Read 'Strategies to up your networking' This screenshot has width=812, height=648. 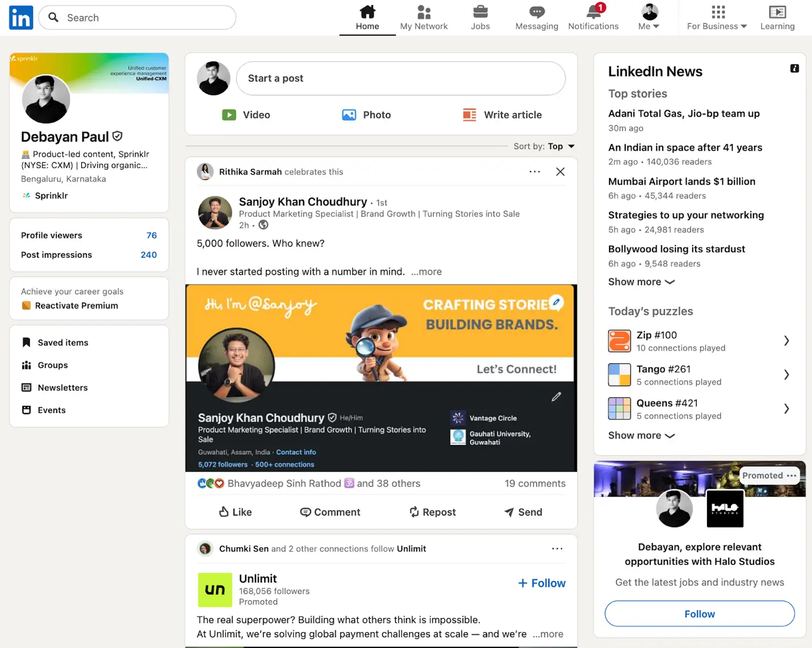[686, 215]
